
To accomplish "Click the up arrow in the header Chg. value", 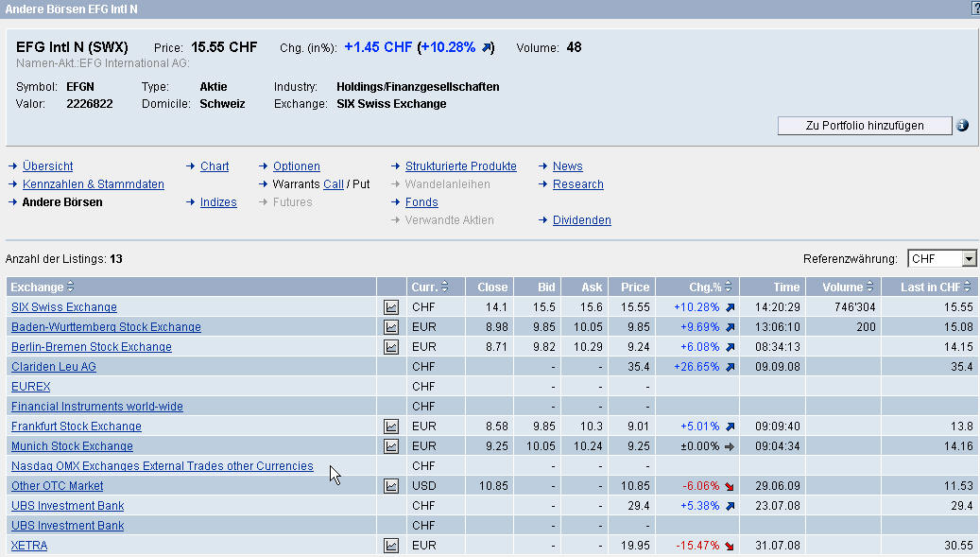I will coord(487,47).
